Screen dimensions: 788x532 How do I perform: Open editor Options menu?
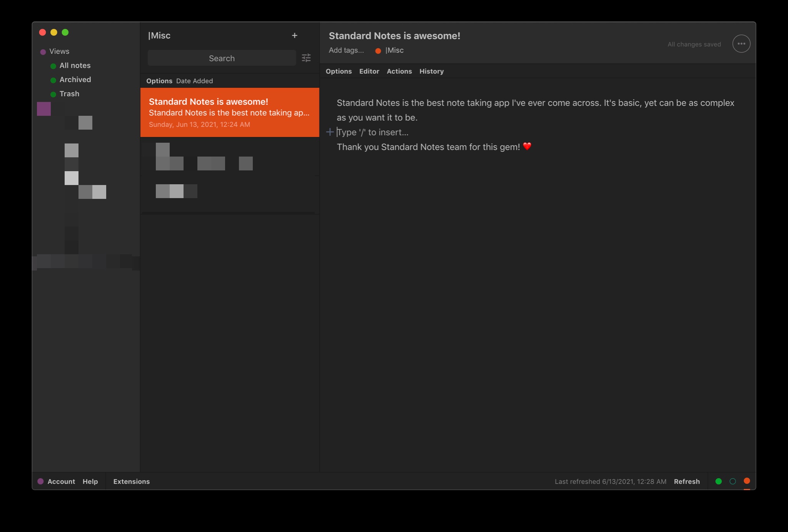tap(339, 71)
